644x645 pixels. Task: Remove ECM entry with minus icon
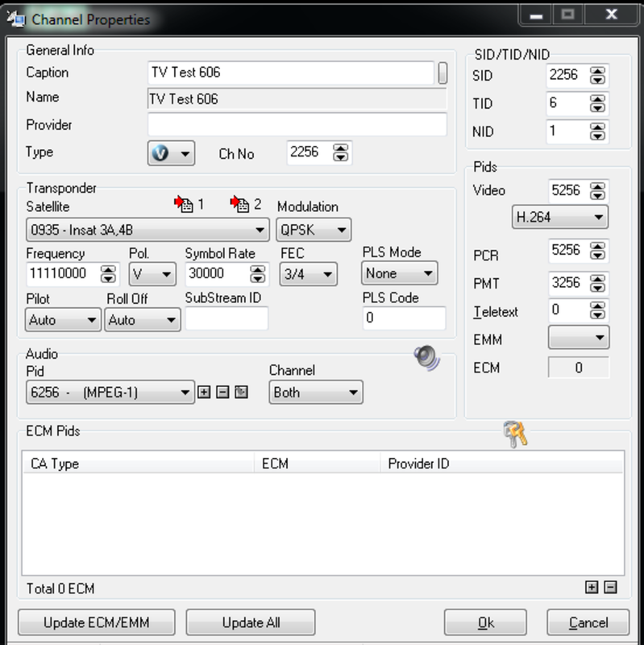(610, 587)
